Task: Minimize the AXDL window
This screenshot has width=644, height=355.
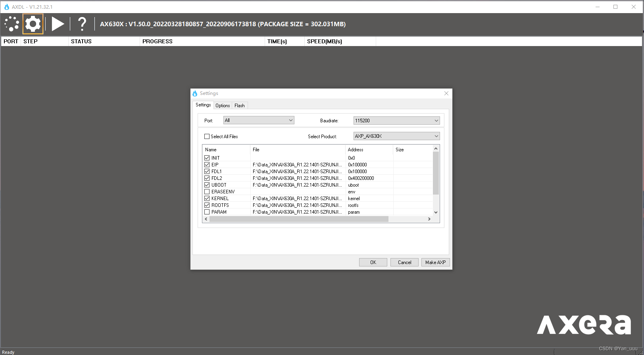Action: tap(598, 7)
